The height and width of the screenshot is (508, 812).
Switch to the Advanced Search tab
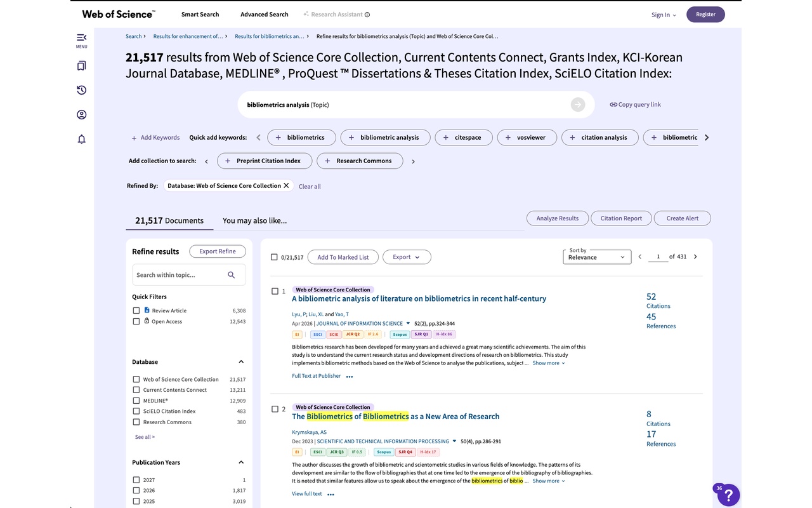[264, 15]
